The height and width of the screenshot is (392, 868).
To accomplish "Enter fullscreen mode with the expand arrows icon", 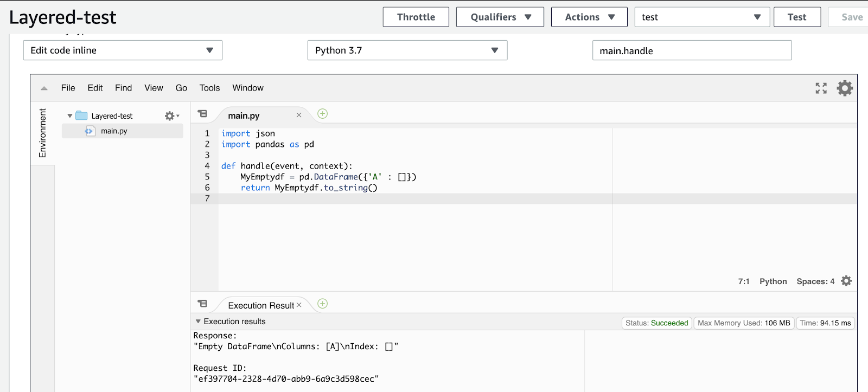I will 821,88.
